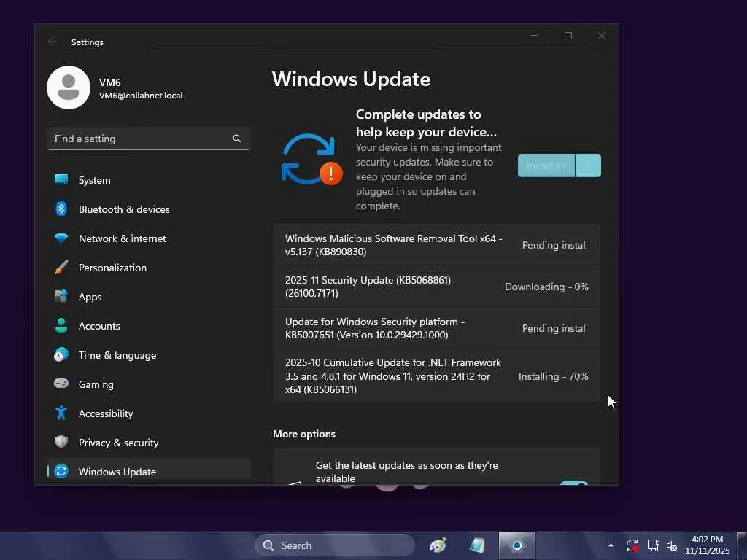Viewport: 747px width, 560px height.
Task: Click the search magnifier in Find a setting
Action: [x=237, y=139]
